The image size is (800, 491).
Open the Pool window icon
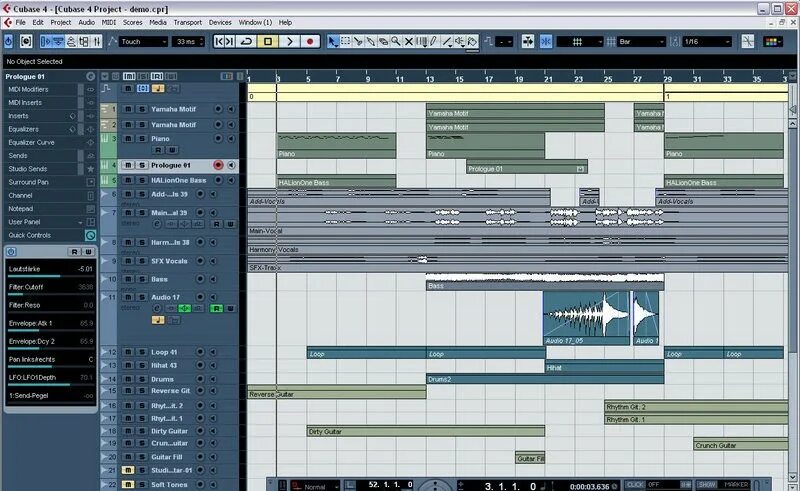84,41
